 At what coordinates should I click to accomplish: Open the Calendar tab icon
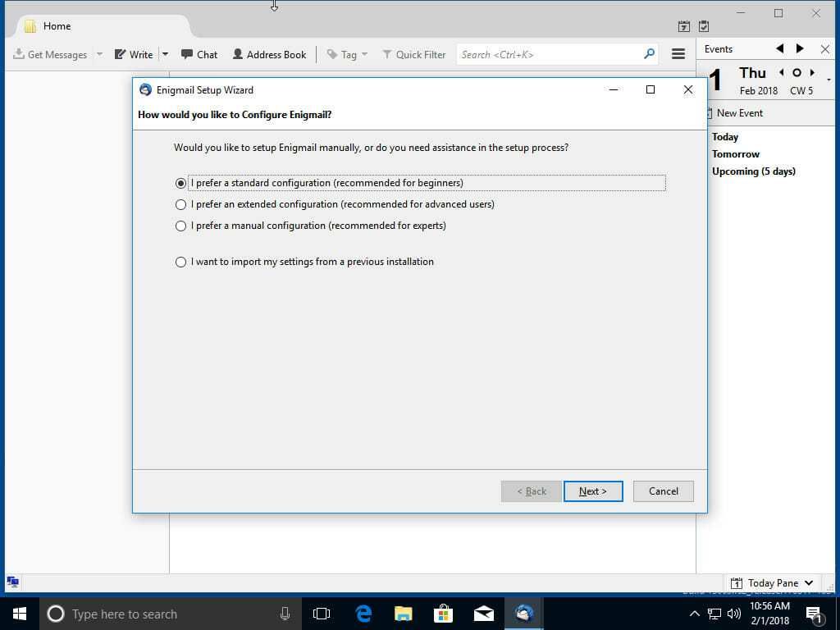pyautogui.click(x=683, y=26)
